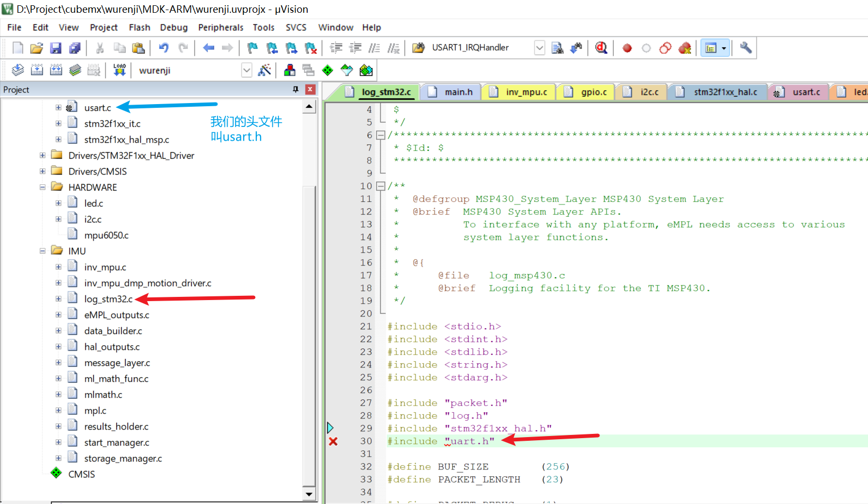Viewport: 868px width, 504px height.
Task: Open Options for Target with the magic wand
Action: 264,70
